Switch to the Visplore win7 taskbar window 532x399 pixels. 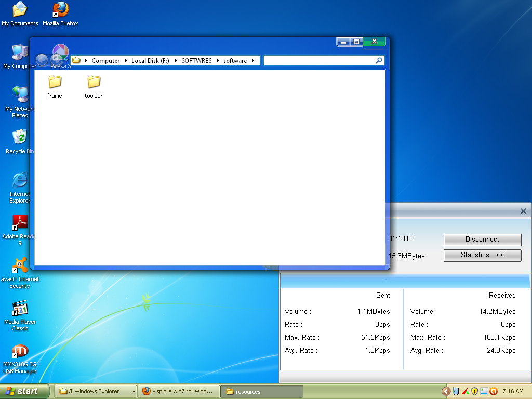179,391
